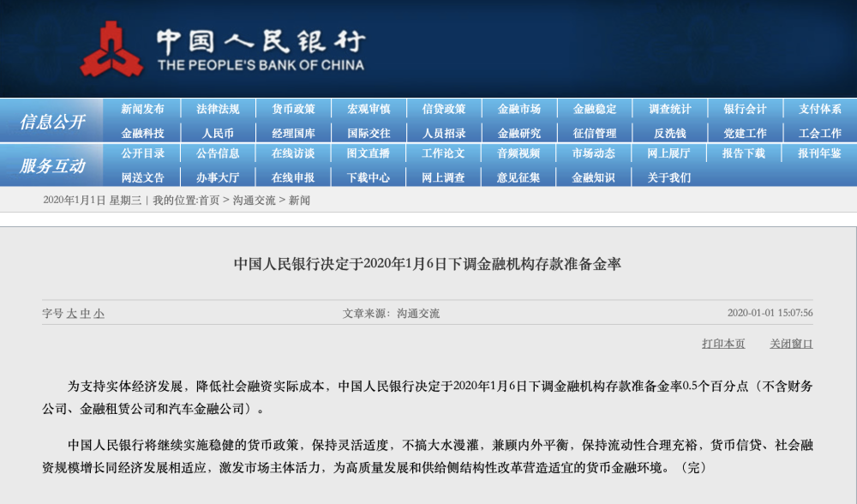Click the timestamp 2020-01-01 15:07:56
The image size is (857, 504).
[770, 313]
